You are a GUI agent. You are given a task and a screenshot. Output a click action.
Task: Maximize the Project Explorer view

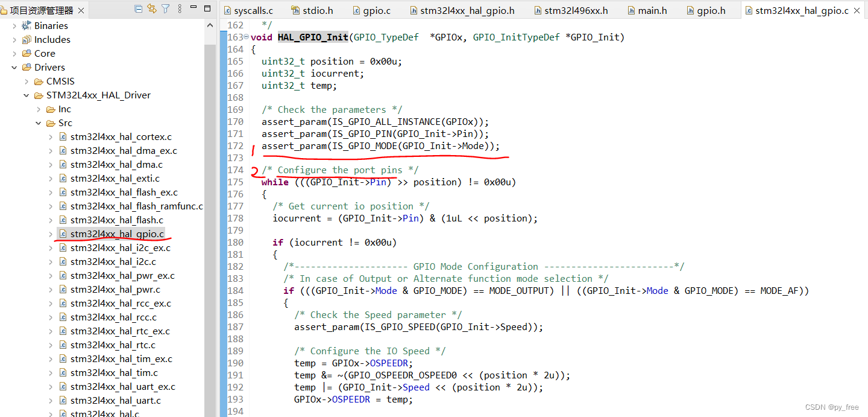coord(209,8)
